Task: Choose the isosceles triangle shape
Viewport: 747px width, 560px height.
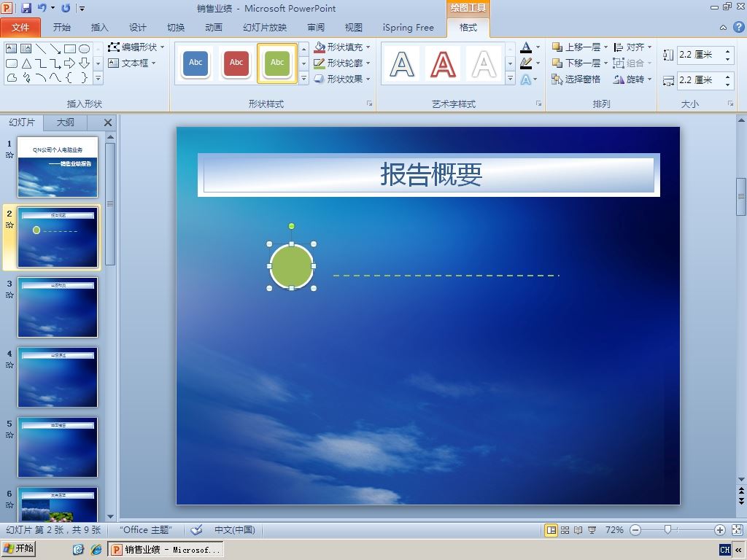Action: tap(26, 63)
